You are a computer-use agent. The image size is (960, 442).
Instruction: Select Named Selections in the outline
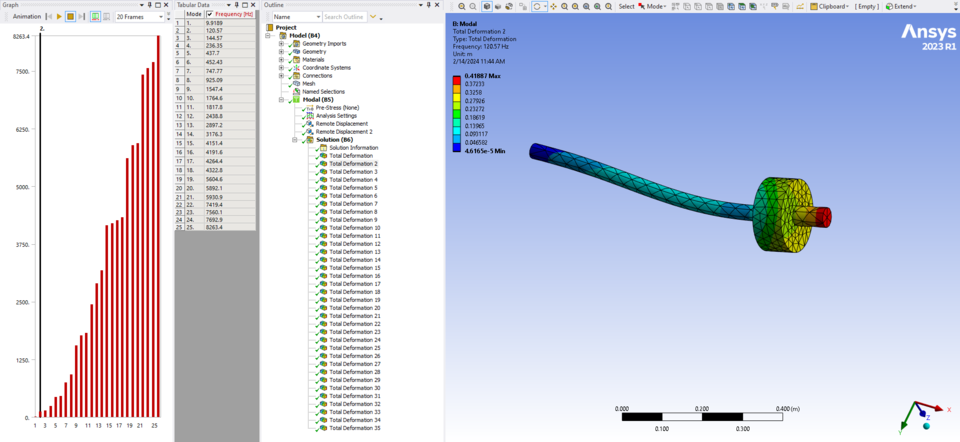323,91
